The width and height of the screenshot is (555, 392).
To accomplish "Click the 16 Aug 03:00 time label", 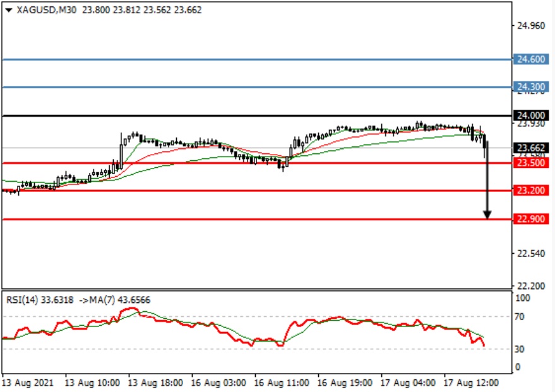I will point(218,383).
